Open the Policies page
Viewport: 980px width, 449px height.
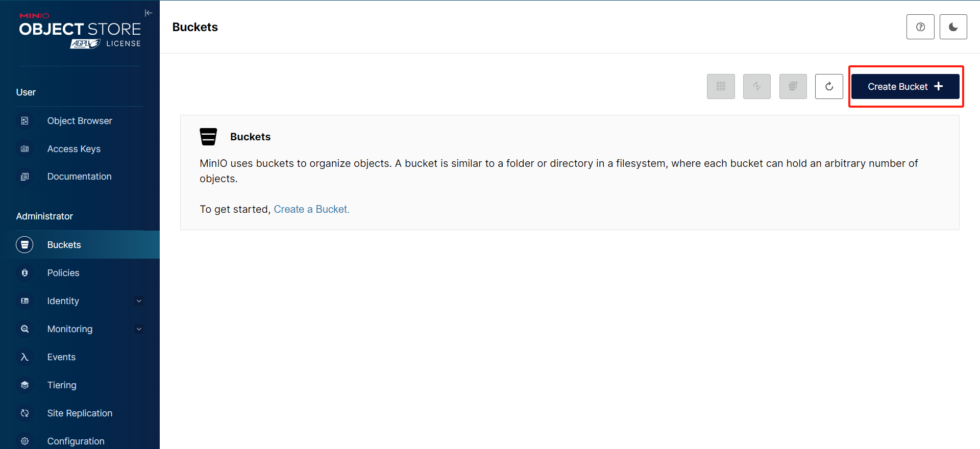point(80,273)
